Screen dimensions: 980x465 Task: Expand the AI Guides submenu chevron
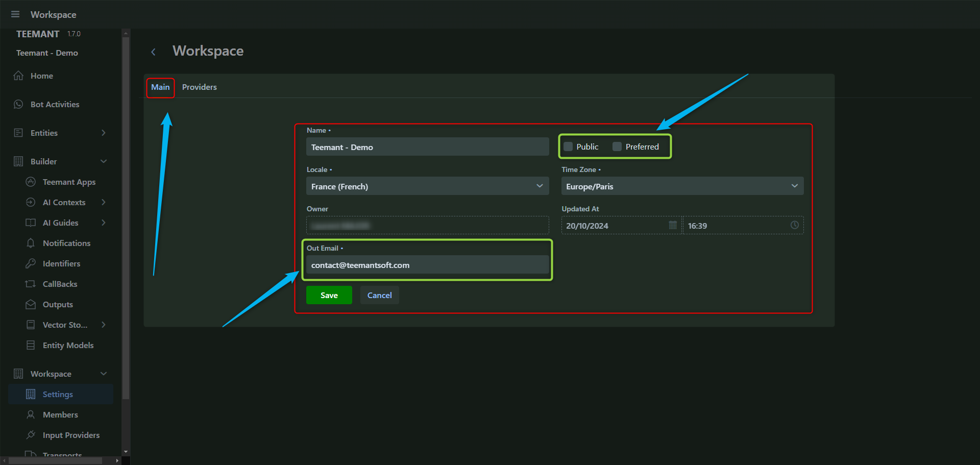[104, 223]
